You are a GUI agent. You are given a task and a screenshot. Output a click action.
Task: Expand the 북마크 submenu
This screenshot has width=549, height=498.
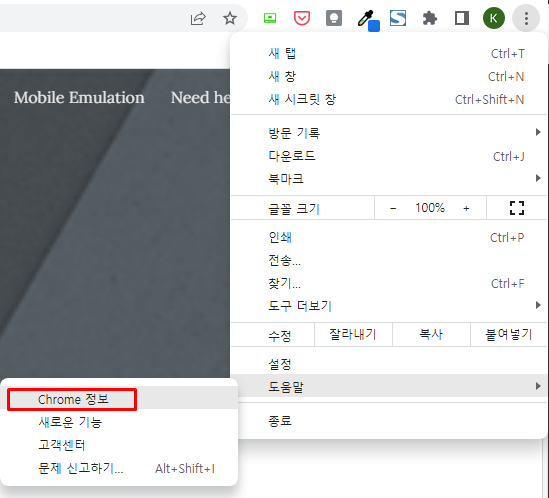click(x=389, y=179)
